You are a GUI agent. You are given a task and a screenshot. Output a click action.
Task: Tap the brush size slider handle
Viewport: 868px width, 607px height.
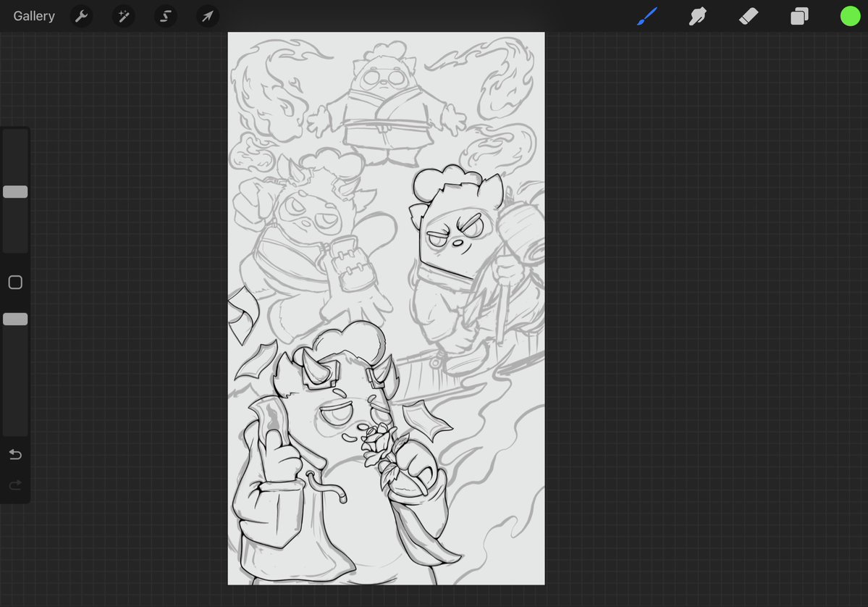pyautogui.click(x=15, y=192)
